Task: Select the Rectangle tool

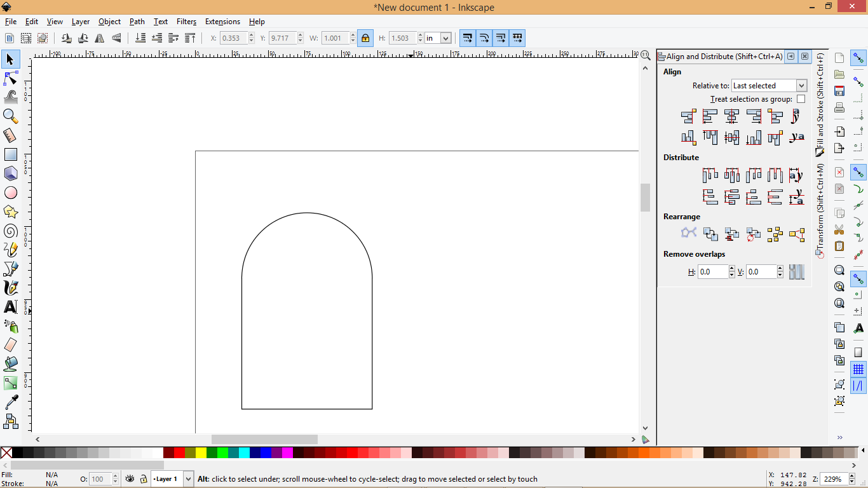Action: 10,154
